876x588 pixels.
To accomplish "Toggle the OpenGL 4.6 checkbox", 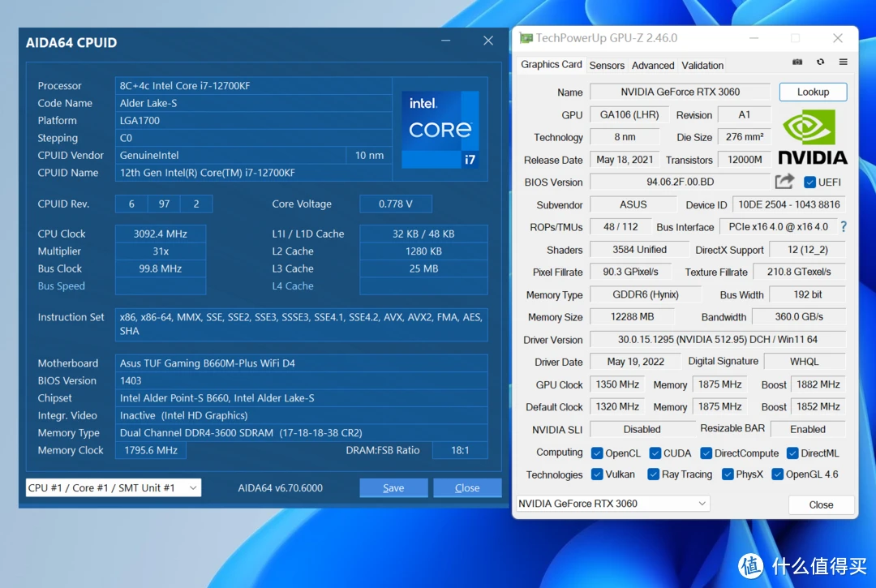I will (777, 474).
